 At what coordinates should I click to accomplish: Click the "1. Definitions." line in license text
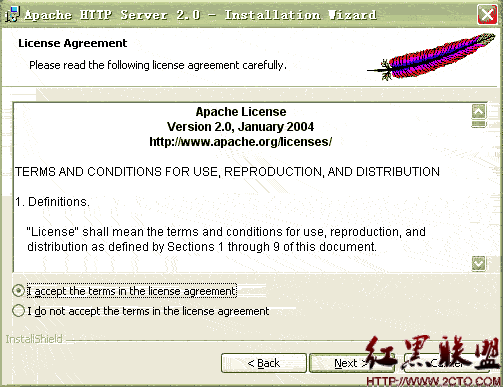tap(52, 202)
